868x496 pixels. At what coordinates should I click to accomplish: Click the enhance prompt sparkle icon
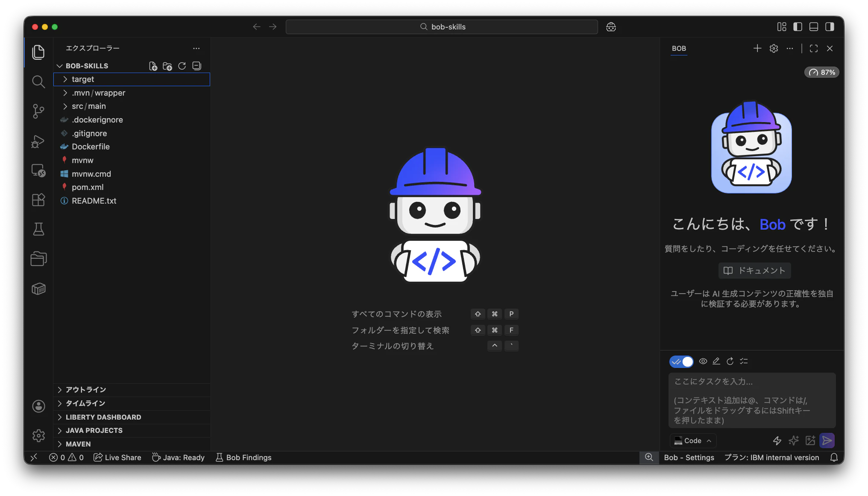[x=794, y=441]
